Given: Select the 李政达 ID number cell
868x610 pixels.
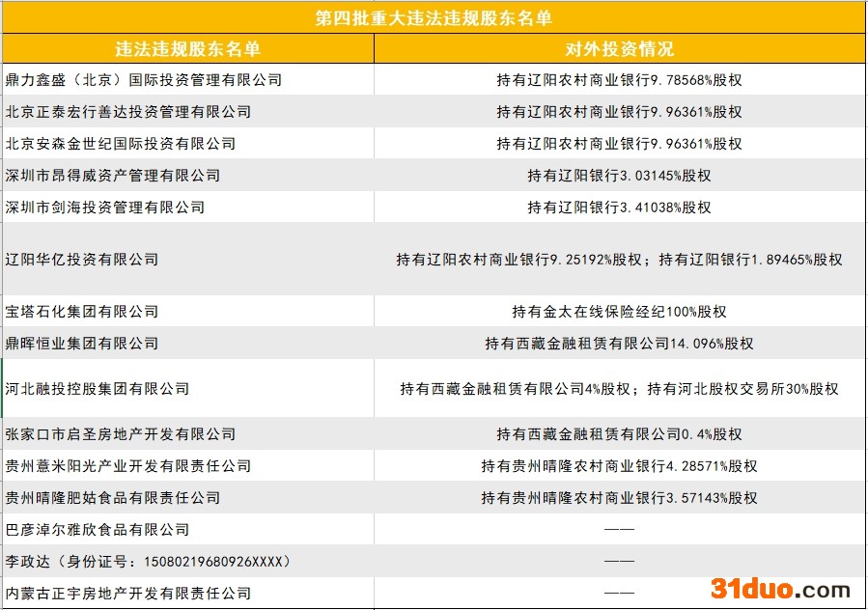Looking at the screenshot, I should 148,561.
